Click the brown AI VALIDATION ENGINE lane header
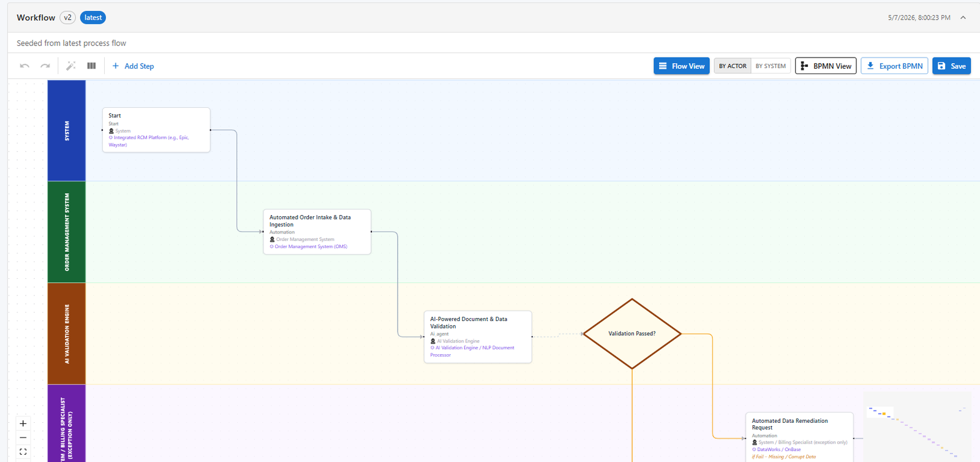This screenshot has height=462, width=980. (x=67, y=334)
